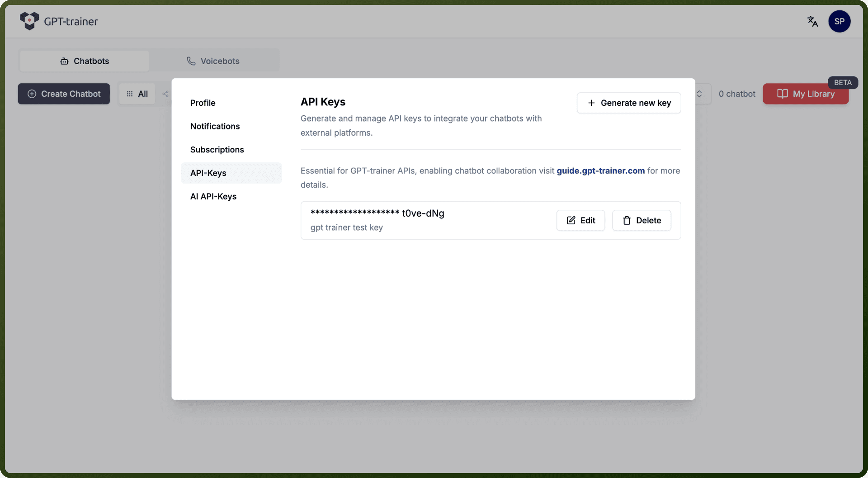Click the BETA badge on My Library
The height and width of the screenshot is (478, 868).
click(x=843, y=82)
